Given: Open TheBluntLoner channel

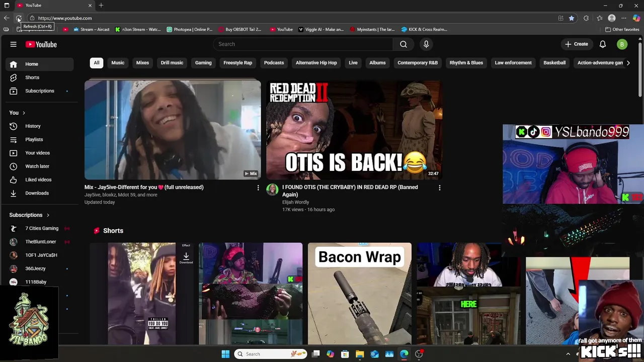Looking at the screenshot, I should [40, 242].
